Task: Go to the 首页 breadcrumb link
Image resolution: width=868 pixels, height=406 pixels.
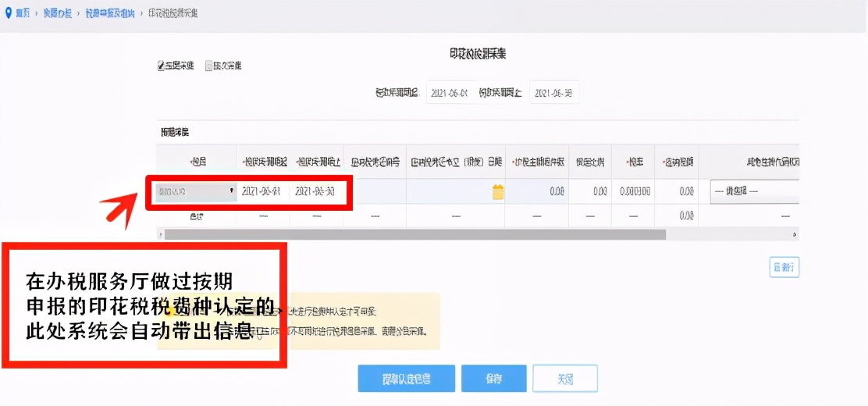Action: [x=23, y=13]
